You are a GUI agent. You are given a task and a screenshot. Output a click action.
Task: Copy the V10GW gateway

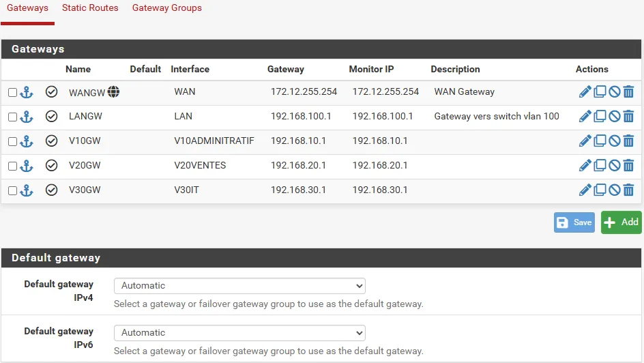tap(600, 141)
